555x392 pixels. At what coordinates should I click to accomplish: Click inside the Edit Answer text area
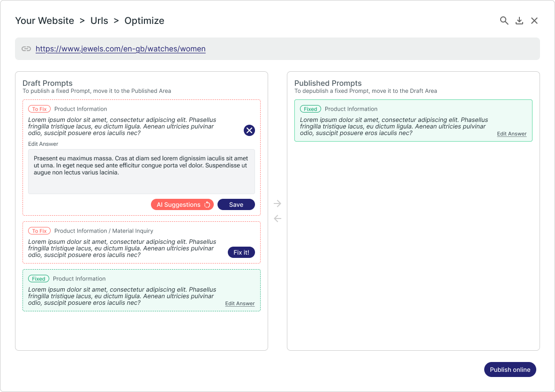(141, 170)
